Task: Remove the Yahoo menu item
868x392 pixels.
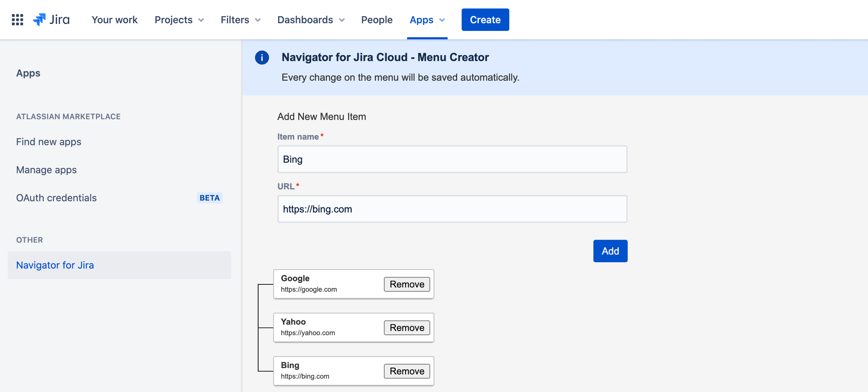Action: click(407, 328)
